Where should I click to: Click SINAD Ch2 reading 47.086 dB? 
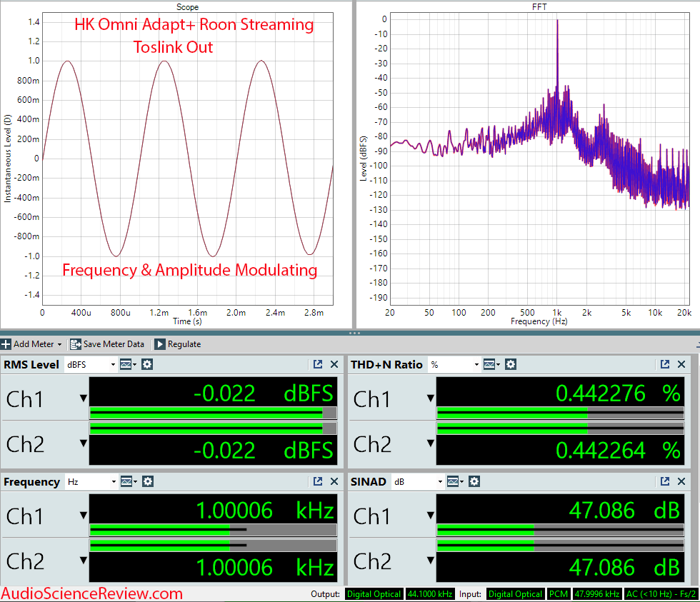[624, 568]
